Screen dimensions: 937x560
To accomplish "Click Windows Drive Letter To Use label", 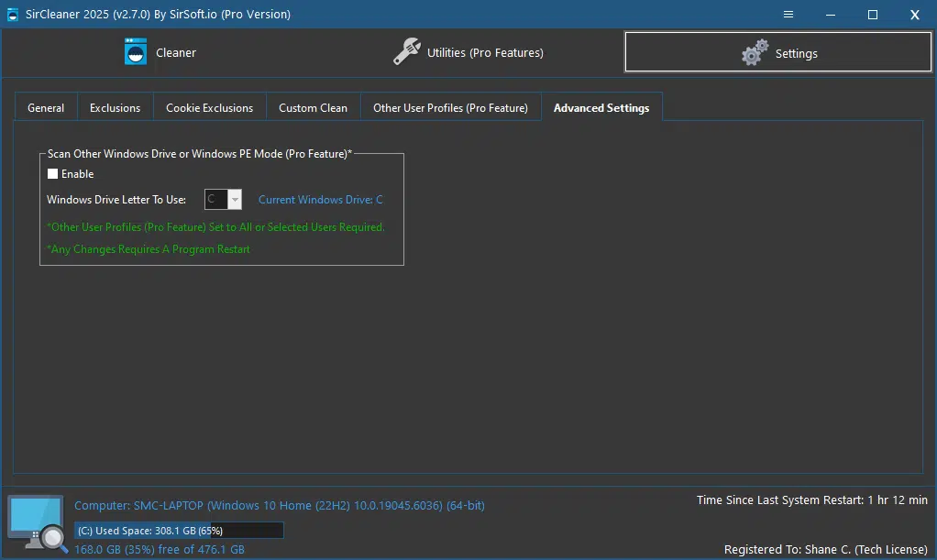I will (x=116, y=200).
